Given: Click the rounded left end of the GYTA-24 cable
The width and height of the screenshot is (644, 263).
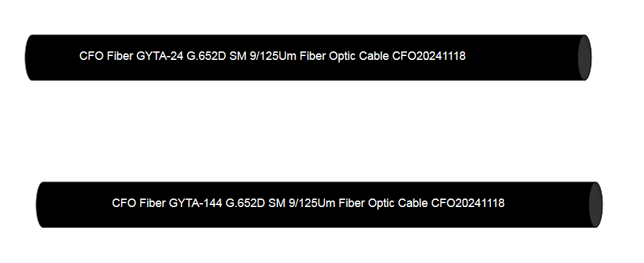Looking at the screenshot, I should [x=31, y=57].
